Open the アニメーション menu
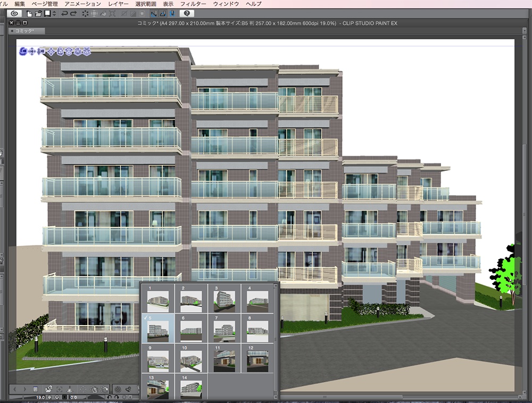This screenshot has height=403, width=532. tap(83, 4)
